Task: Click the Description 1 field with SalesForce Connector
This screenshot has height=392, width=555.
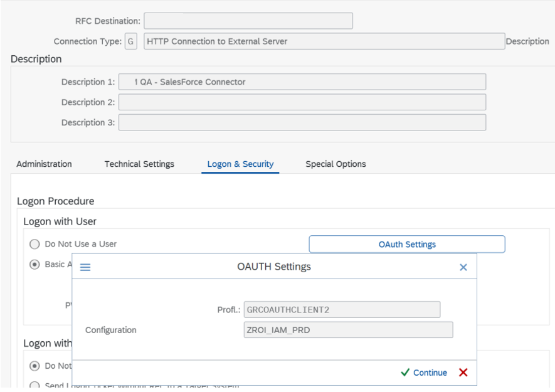Action: coord(302,82)
